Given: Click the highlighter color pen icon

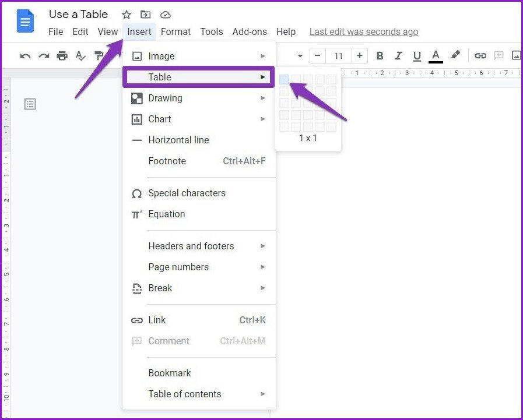Looking at the screenshot, I should (x=455, y=55).
